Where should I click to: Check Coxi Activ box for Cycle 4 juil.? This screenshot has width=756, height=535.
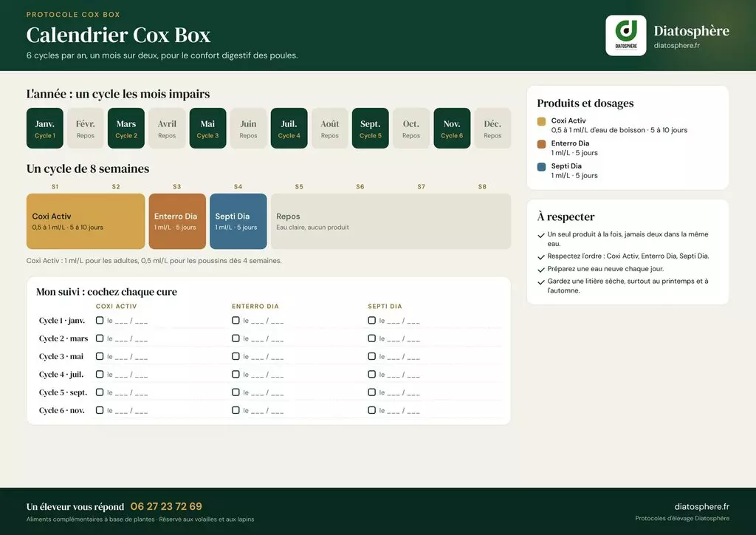(x=100, y=375)
